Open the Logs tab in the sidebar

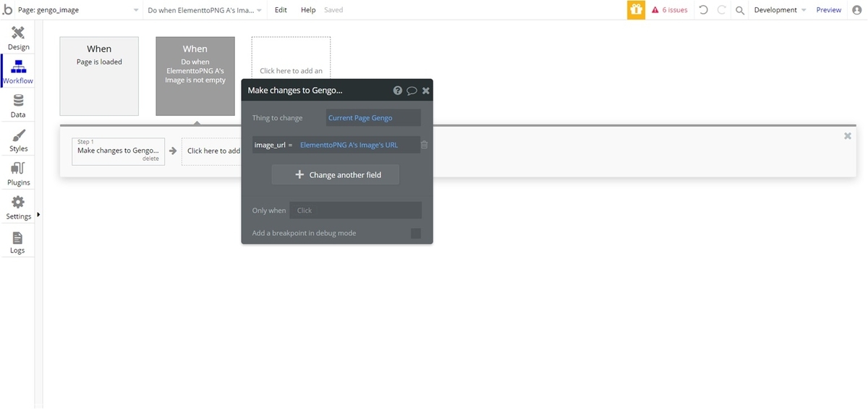18,242
